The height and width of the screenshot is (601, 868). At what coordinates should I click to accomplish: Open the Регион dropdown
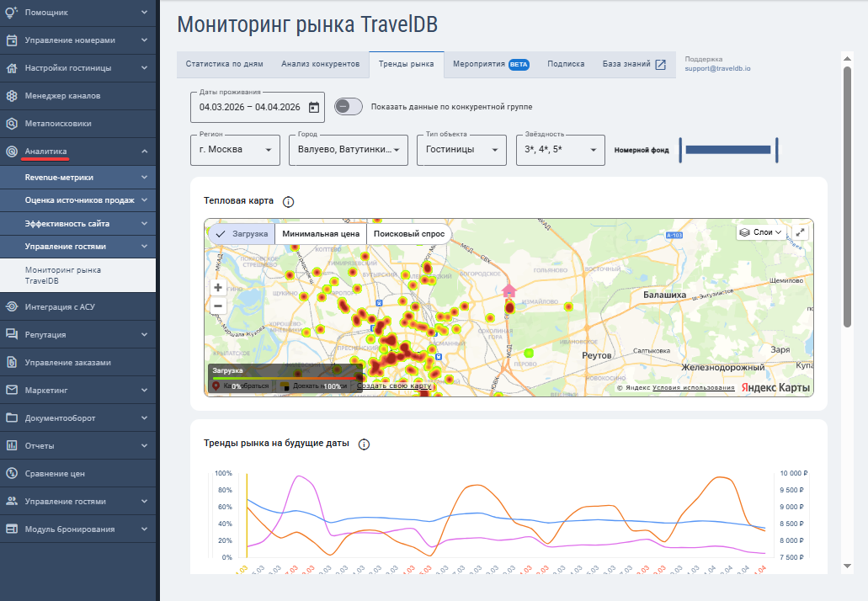pyautogui.click(x=235, y=150)
